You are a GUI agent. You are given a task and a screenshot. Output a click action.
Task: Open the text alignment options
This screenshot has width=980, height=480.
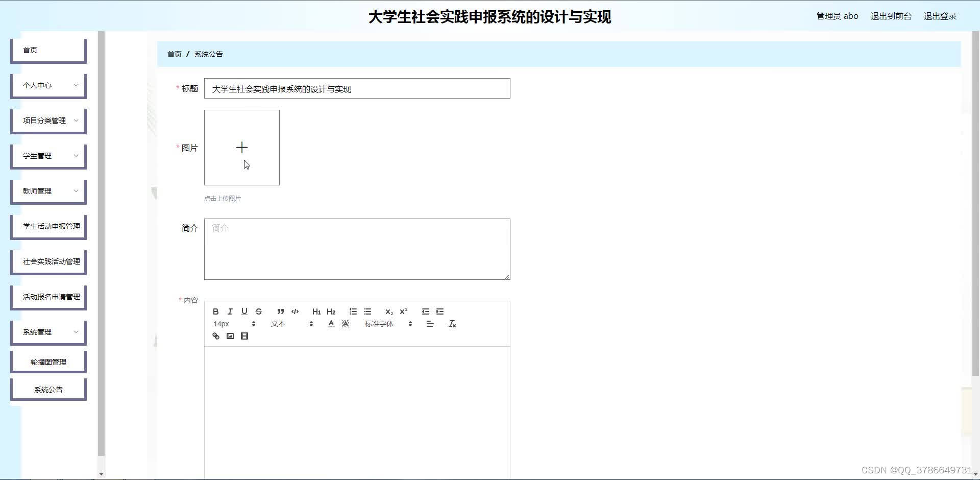[430, 324]
